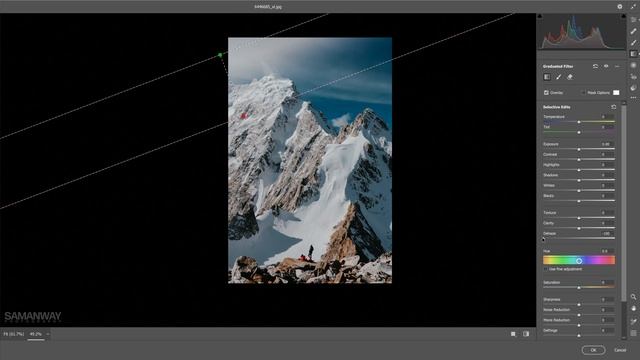Toggle the Overlay checkbox
Viewport: 640px width, 360px height.
[x=546, y=93]
